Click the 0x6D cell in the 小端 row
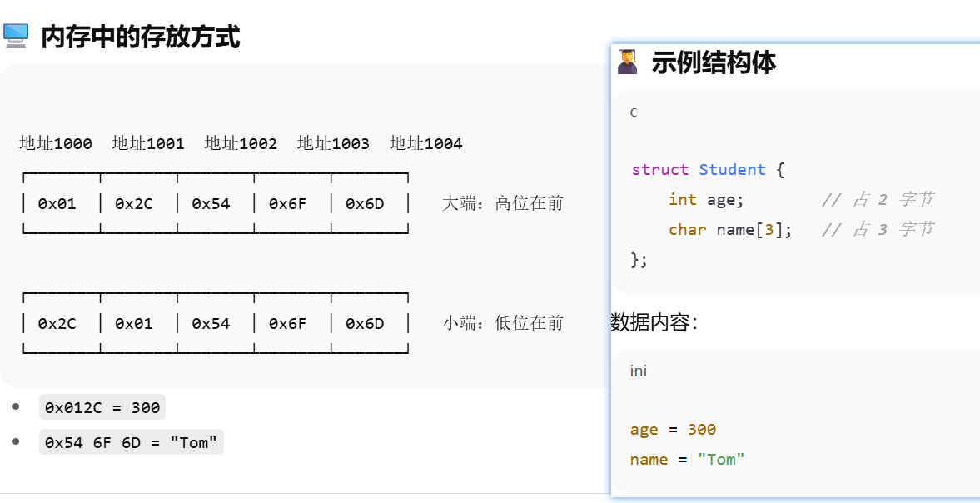Viewport: 980px width, 503px height. pyautogui.click(x=365, y=324)
